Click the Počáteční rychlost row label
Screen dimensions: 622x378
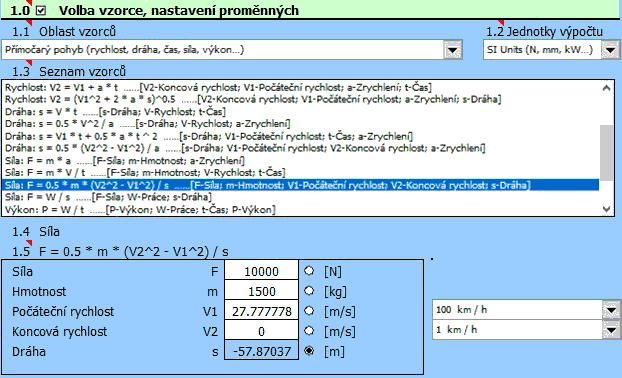click(63, 311)
